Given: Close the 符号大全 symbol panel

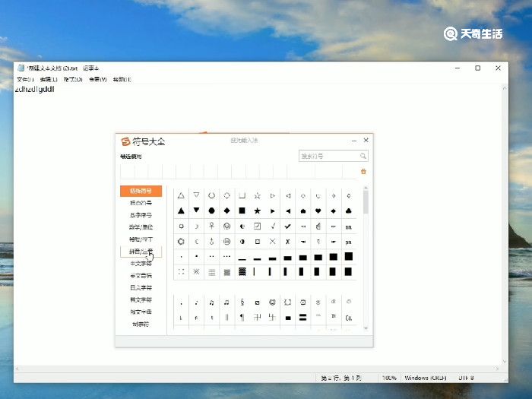Looking at the screenshot, I should (366, 140).
